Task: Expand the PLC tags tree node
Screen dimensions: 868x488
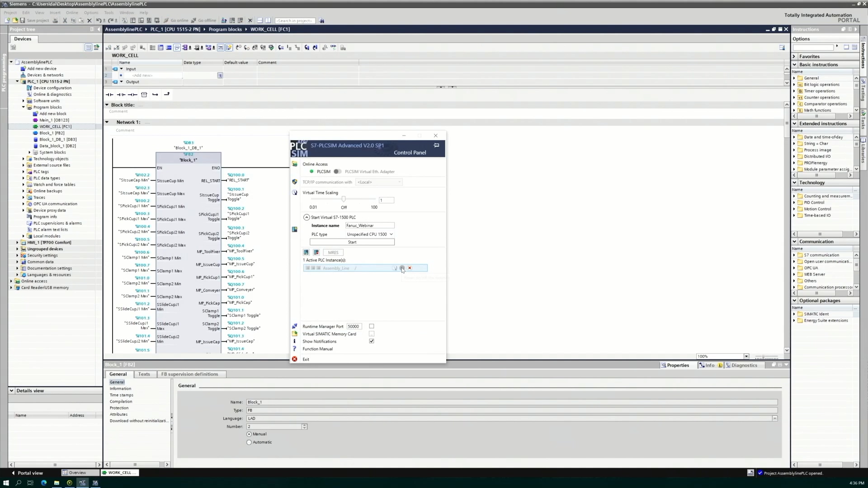Action: pos(24,172)
